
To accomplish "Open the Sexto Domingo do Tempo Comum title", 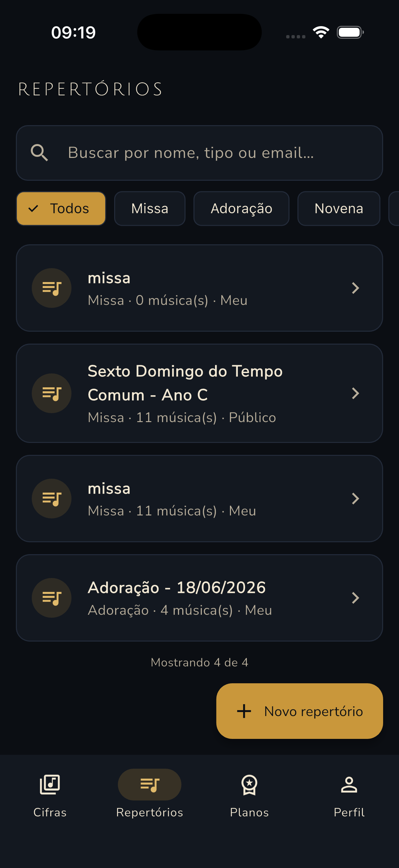I will coord(185,383).
